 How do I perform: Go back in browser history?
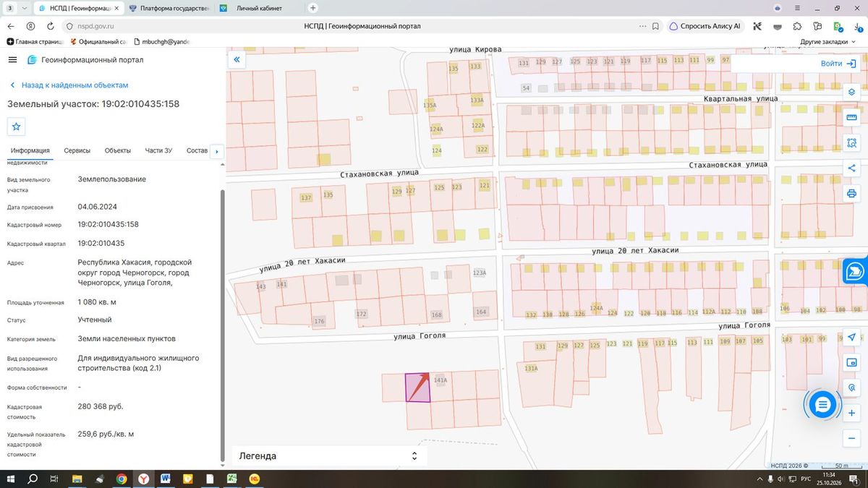(11, 26)
